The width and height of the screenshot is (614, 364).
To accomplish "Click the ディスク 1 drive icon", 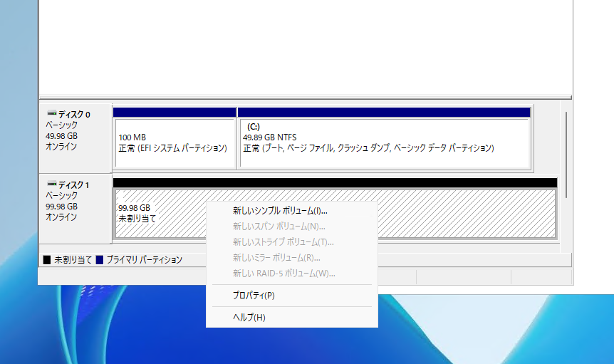I will tap(51, 184).
